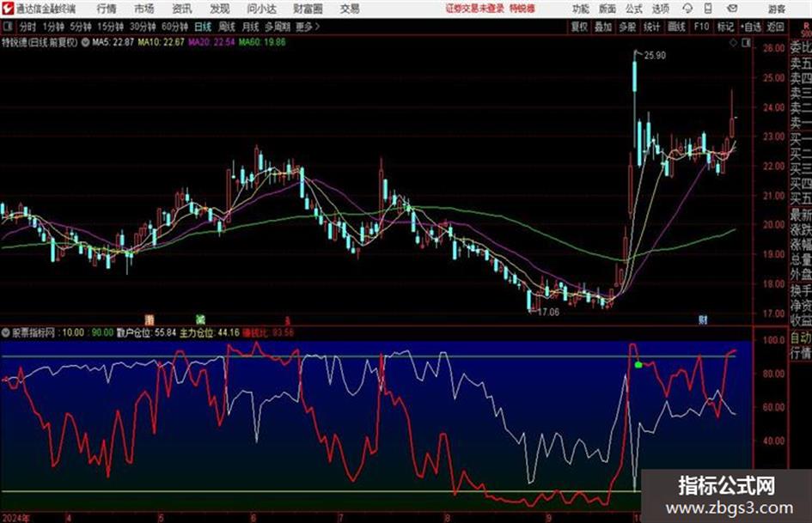
Task: Click the month 6 marker on time axis
Action: [253, 518]
